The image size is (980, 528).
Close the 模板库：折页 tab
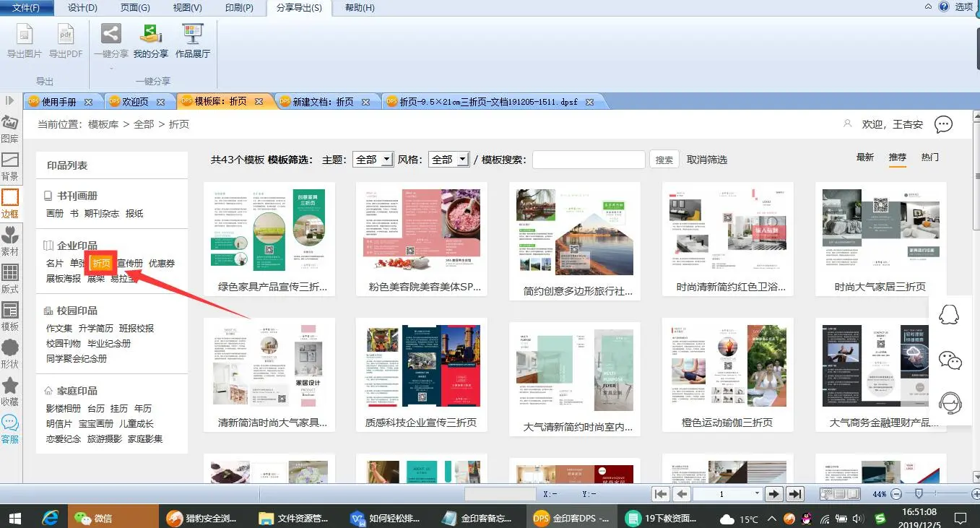click(259, 102)
